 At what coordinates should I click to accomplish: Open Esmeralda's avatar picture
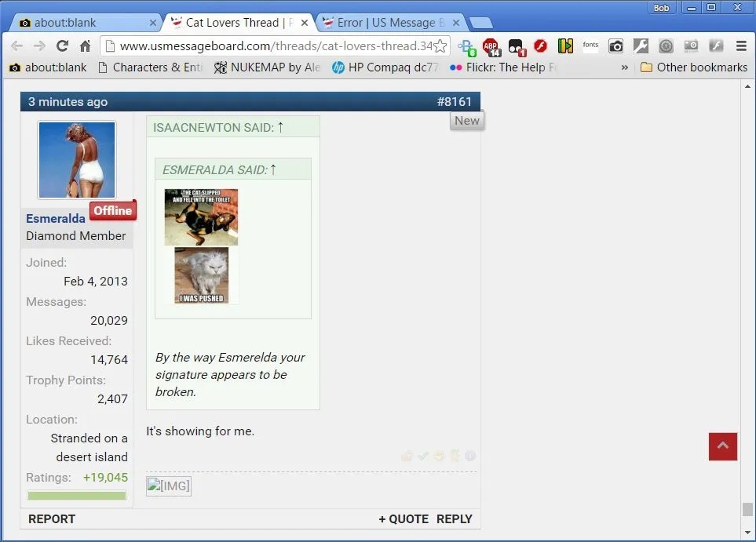(x=77, y=160)
